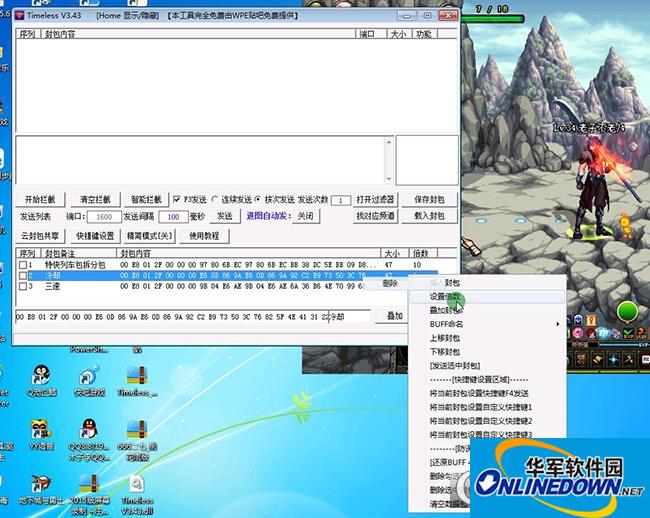The image size is (650, 518).
Task: Click the 发送间隔 field showing 100
Action: coord(173,217)
